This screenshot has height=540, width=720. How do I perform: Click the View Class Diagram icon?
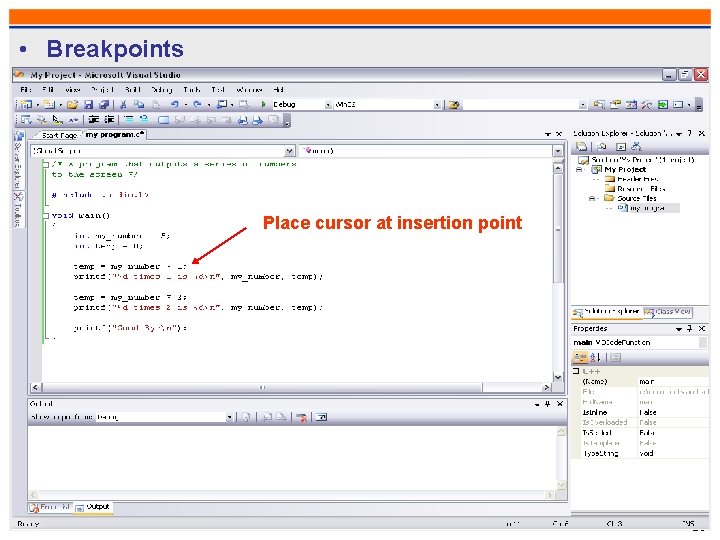point(636,146)
